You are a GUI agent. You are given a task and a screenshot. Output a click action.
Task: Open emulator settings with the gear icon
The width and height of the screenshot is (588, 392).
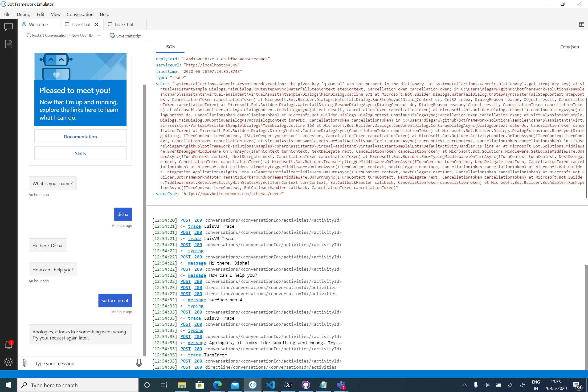(x=8, y=362)
